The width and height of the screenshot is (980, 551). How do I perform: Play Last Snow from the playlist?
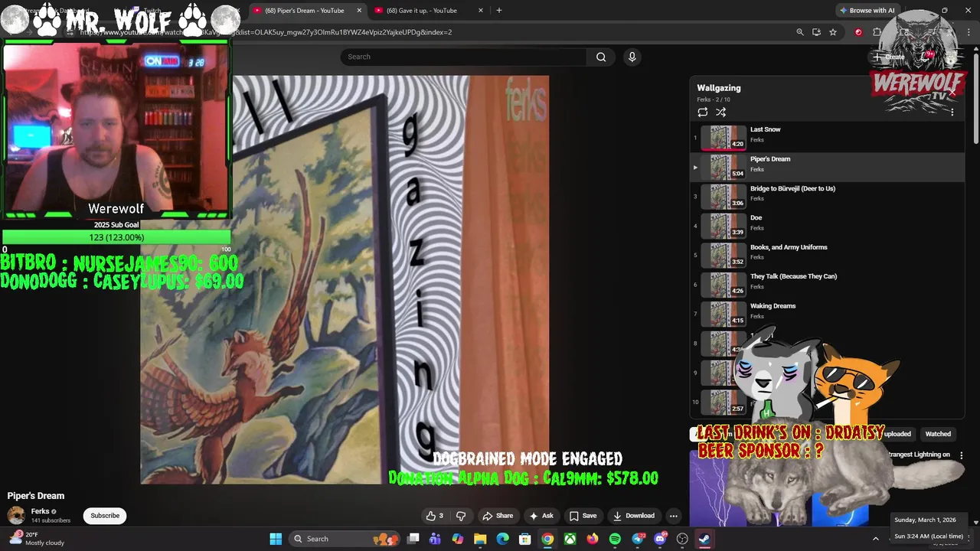pos(827,138)
